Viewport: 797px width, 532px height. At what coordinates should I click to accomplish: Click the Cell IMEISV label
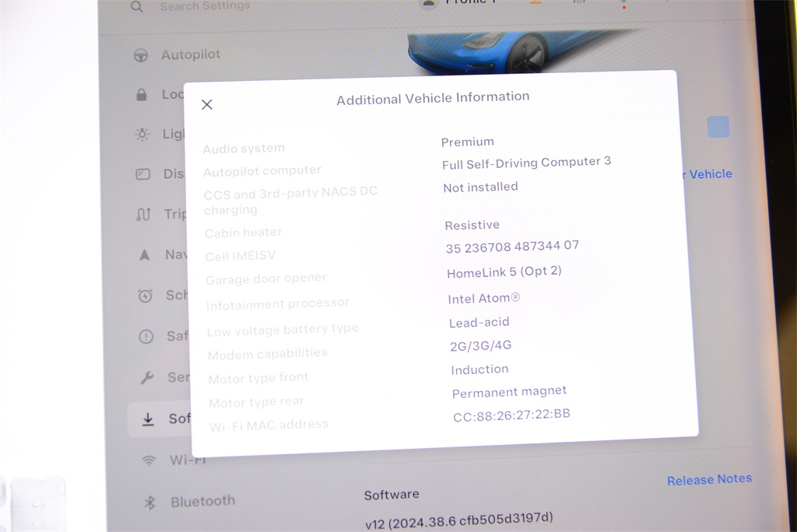coord(240,256)
